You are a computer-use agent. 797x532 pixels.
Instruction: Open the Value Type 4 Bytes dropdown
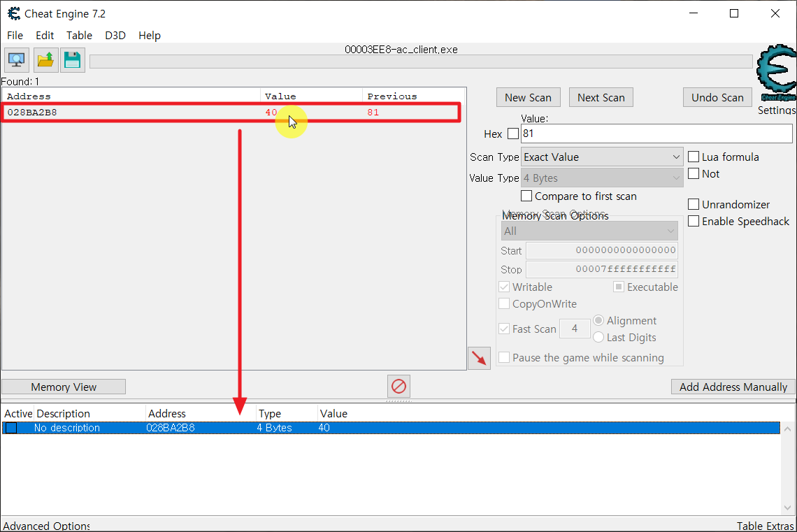(602, 178)
